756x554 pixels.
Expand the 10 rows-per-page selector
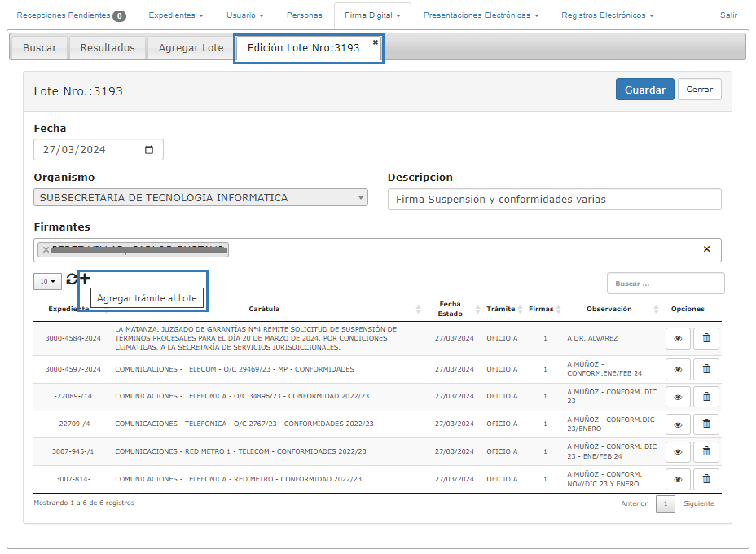47,281
